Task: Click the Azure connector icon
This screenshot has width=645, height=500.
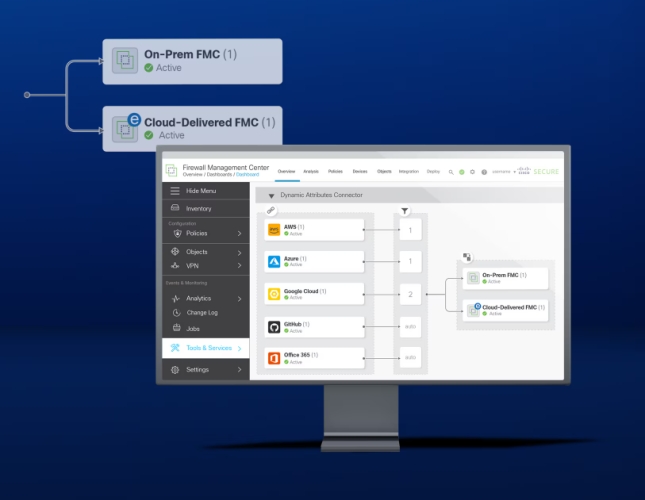Action: (x=275, y=262)
